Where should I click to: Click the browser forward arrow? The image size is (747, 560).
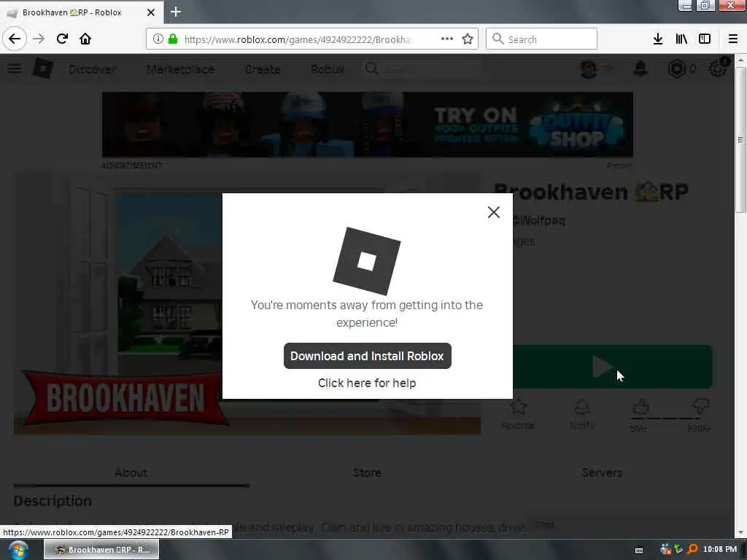pos(39,39)
